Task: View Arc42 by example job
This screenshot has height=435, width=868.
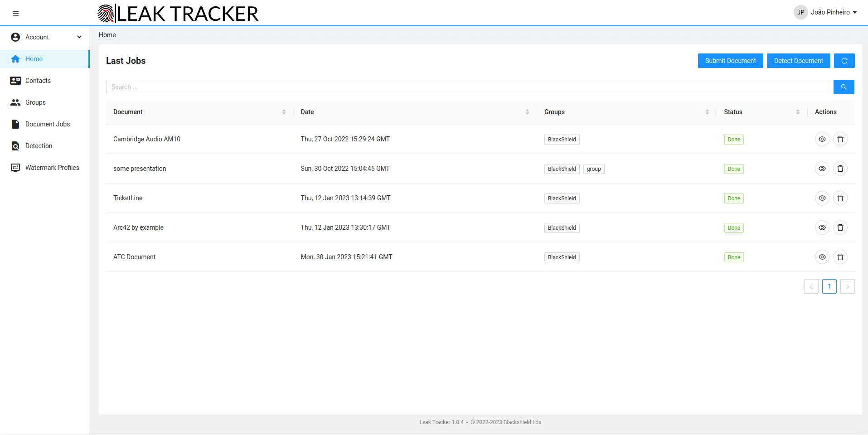Action: coord(822,227)
